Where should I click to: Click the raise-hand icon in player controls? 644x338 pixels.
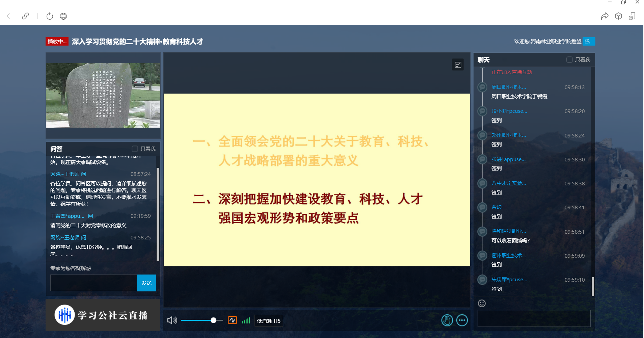(x=447, y=320)
